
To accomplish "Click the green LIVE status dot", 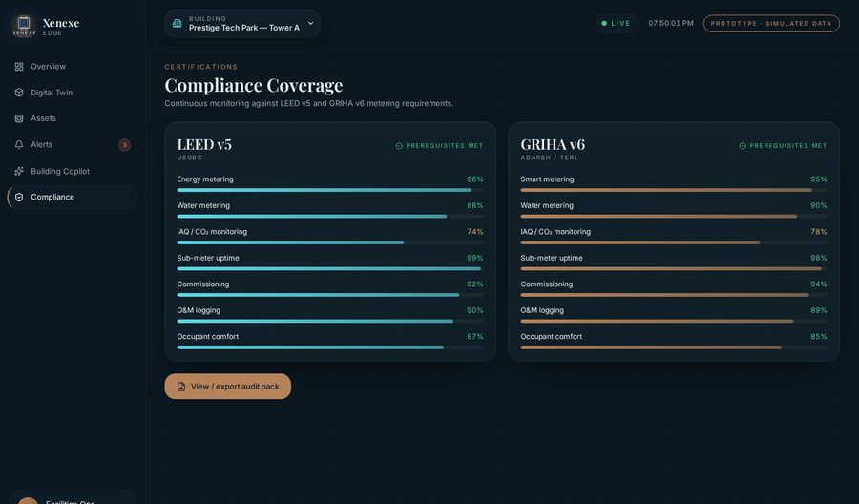I will tap(604, 24).
